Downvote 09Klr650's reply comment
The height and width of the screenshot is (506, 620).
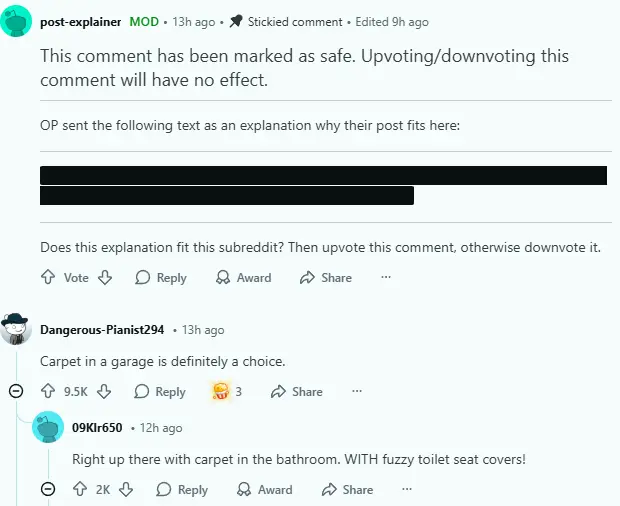(x=126, y=490)
